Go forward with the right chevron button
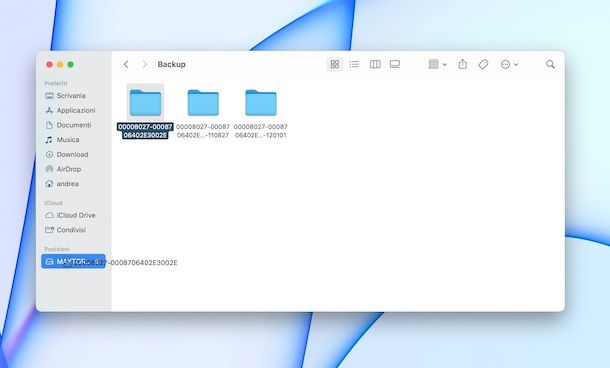 coord(145,64)
